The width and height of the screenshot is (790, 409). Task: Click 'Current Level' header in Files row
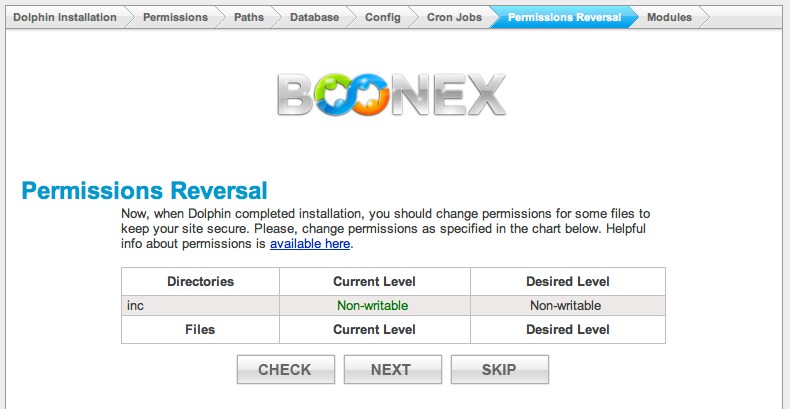pos(374,330)
